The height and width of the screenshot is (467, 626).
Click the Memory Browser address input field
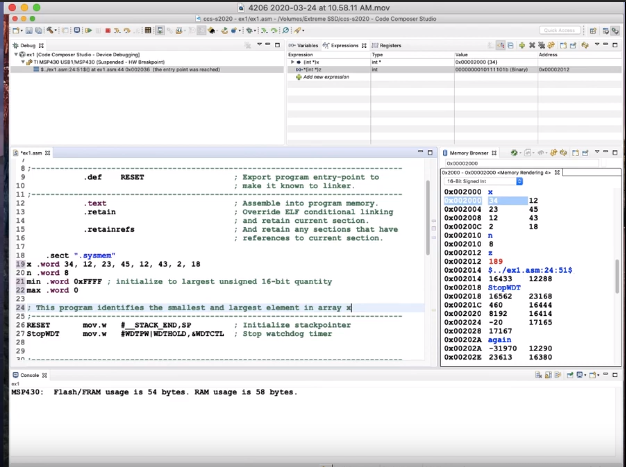point(521,163)
